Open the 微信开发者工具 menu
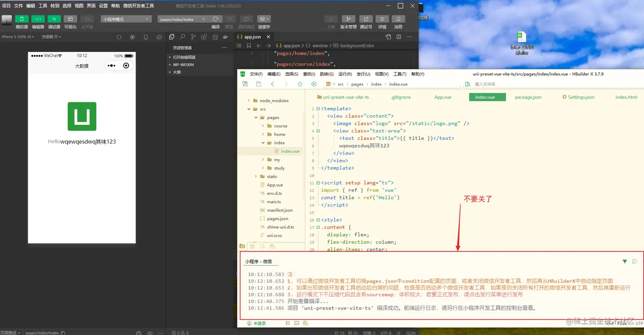Viewport: 644px width, 335px height. (x=138, y=6)
